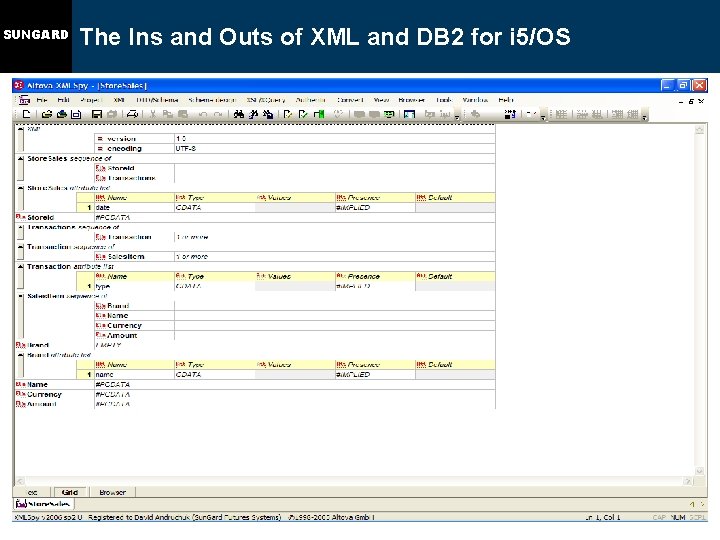Click the Presence column header in Brand attribute list
The image size is (720, 540).
(375, 365)
